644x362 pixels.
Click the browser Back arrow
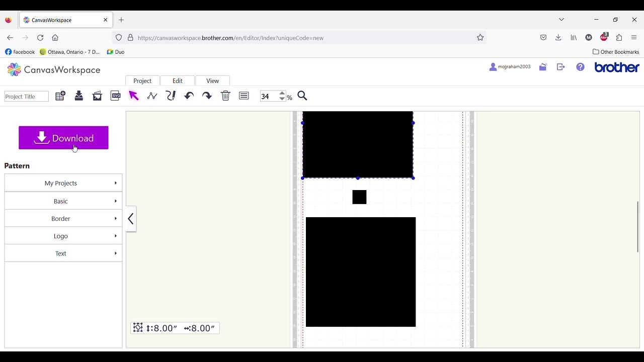[10, 38]
